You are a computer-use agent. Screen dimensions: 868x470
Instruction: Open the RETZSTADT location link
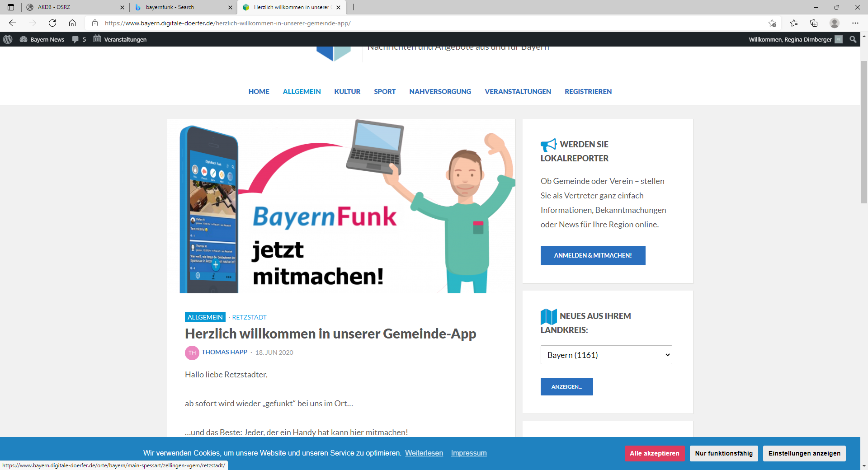[x=249, y=317]
